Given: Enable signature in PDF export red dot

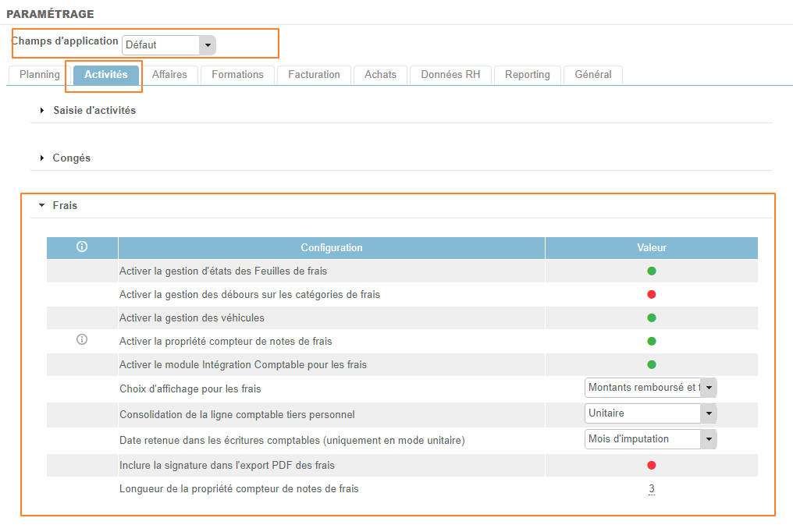Looking at the screenshot, I should [x=651, y=465].
